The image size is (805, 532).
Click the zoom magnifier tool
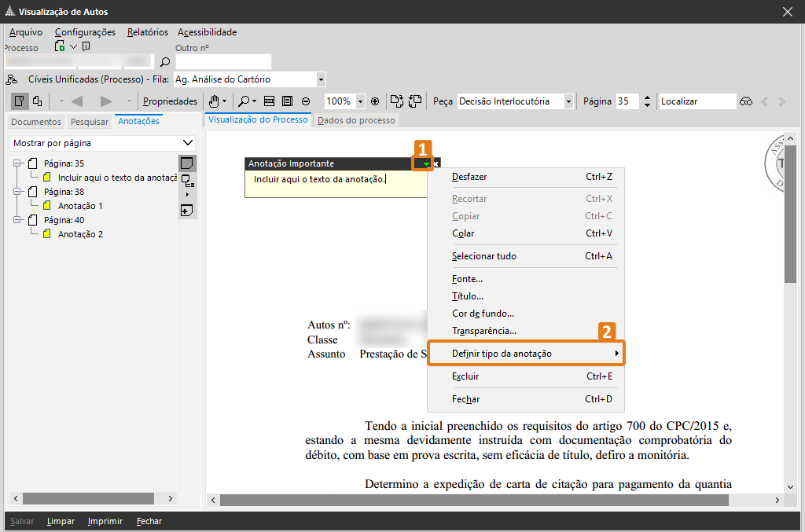point(244,101)
